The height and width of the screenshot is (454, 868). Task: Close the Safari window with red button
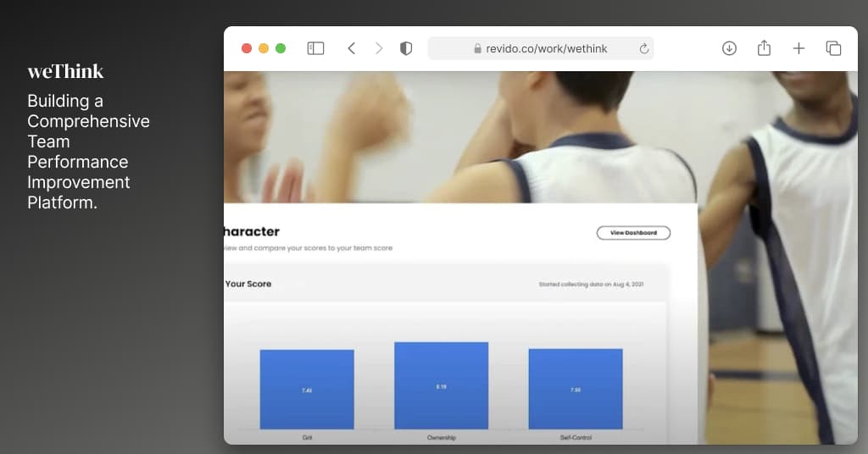[247, 48]
